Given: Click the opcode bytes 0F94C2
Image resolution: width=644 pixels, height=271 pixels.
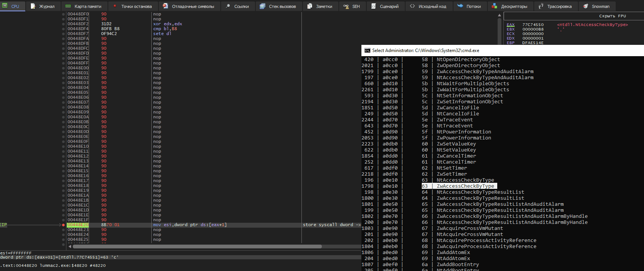Looking at the screenshot, I should click(109, 34).
